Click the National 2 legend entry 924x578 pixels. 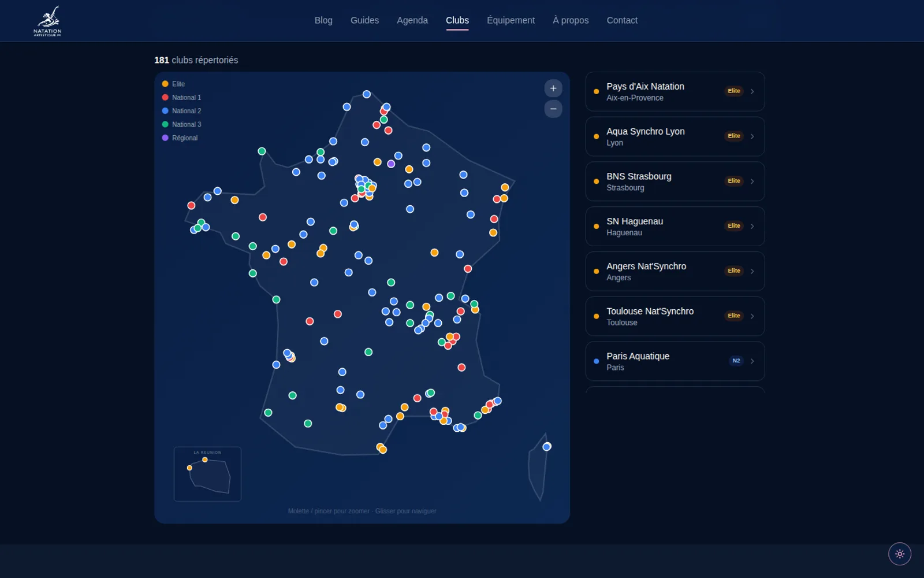[x=181, y=111]
